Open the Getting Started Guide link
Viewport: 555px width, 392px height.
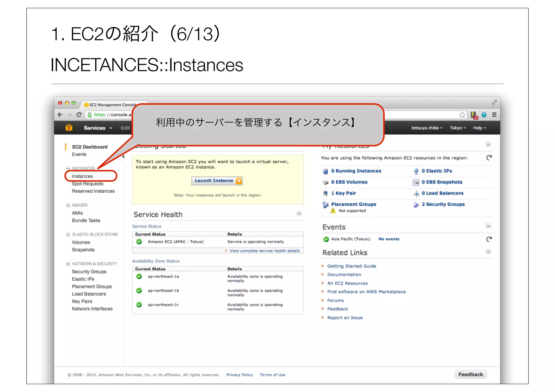(x=351, y=266)
